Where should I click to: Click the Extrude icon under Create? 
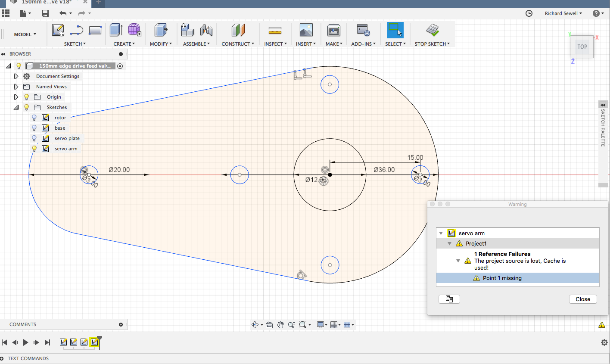tap(116, 30)
